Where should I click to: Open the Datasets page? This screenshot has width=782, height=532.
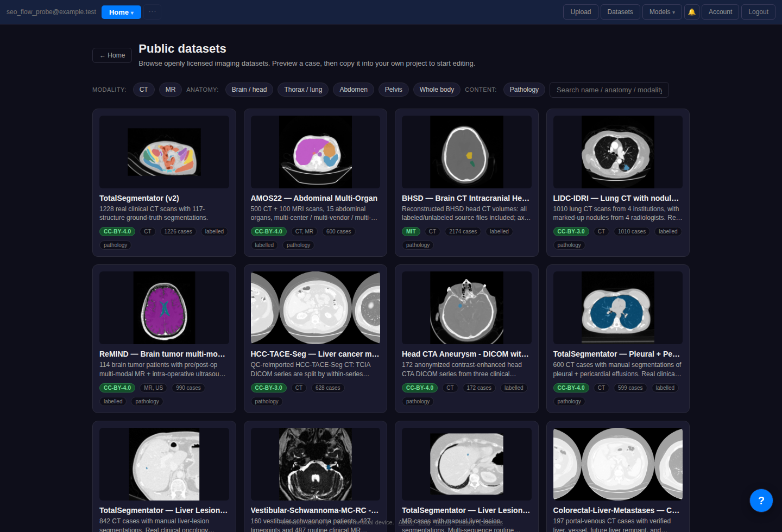[x=620, y=12]
